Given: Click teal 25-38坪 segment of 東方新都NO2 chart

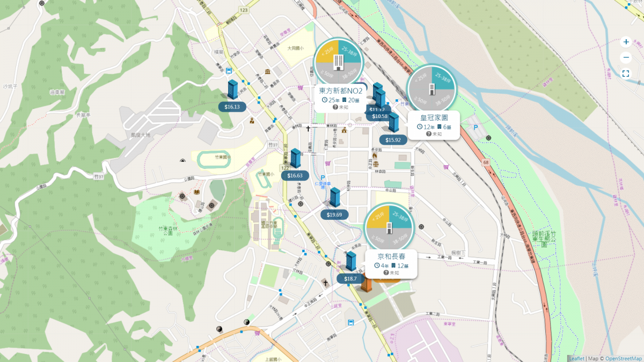Looking at the screenshot, I should pyautogui.click(x=350, y=52).
